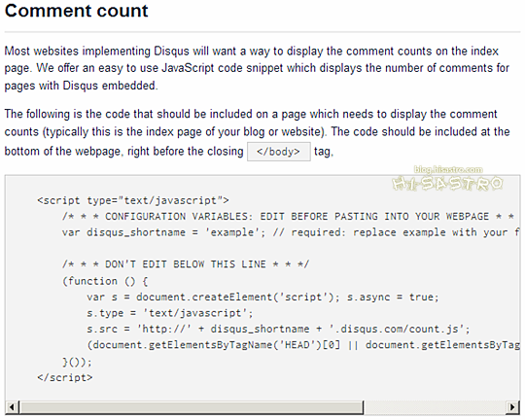Click the "}());" closing line
This screenshot has width=525, height=420.
(77, 362)
